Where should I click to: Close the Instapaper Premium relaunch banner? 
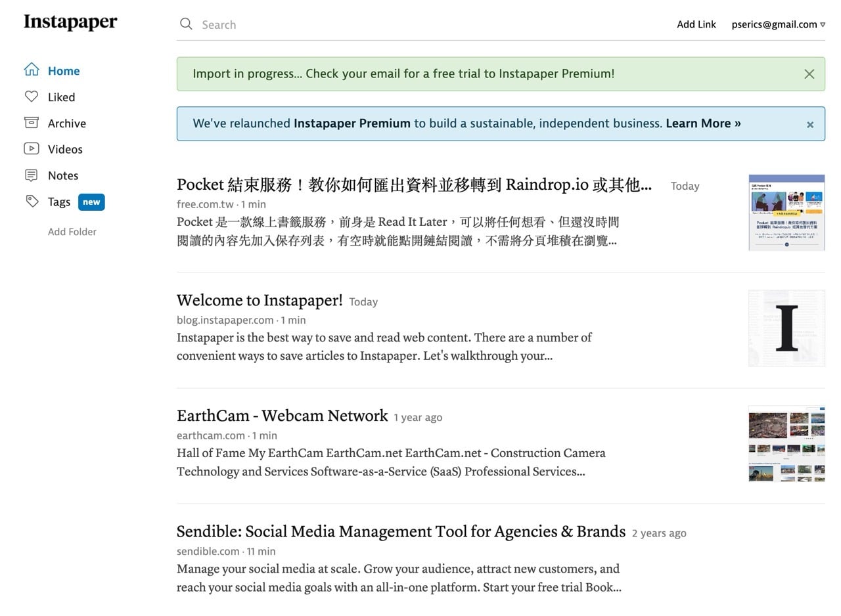point(810,124)
